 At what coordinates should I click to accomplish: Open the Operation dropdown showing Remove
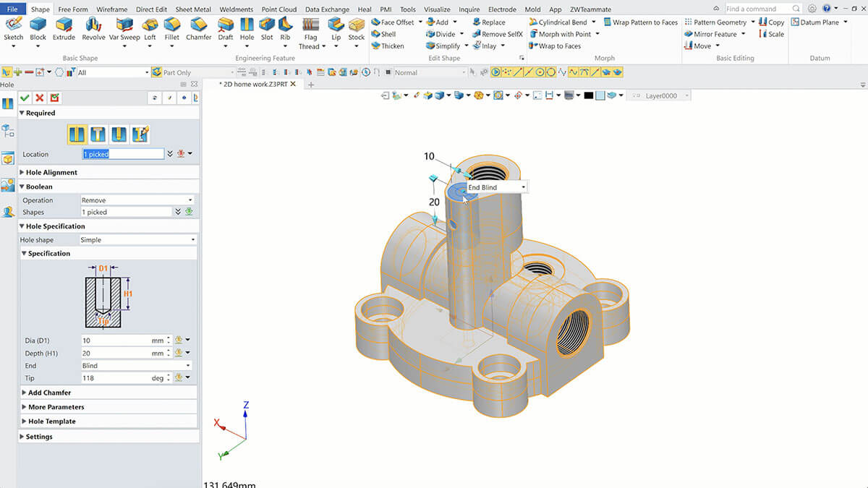coord(137,200)
